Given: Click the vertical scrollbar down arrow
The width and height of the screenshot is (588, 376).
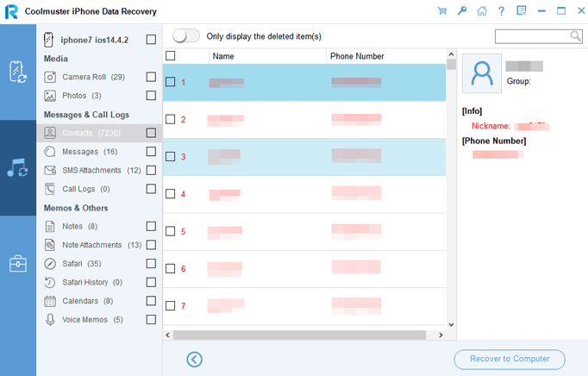Looking at the screenshot, I should click(451, 324).
